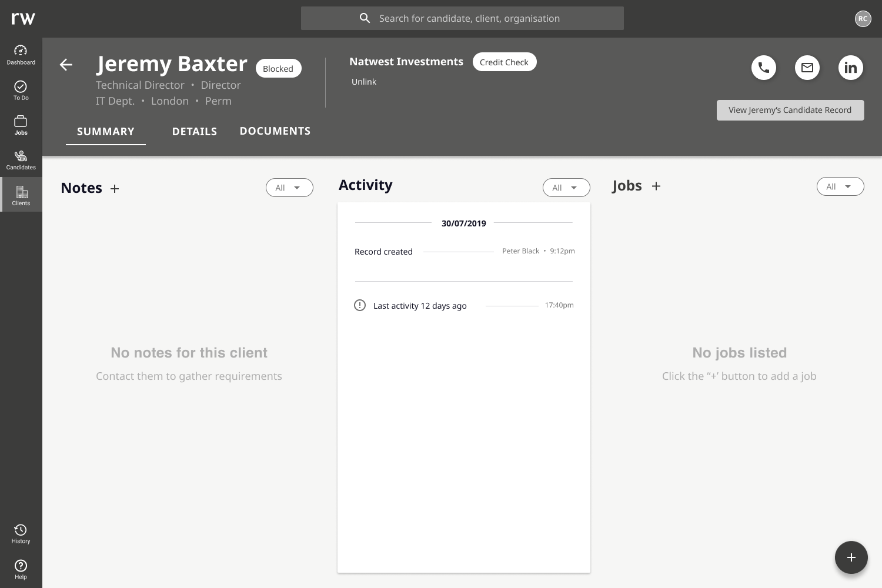Switch to the Documents tab

click(x=275, y=131)
